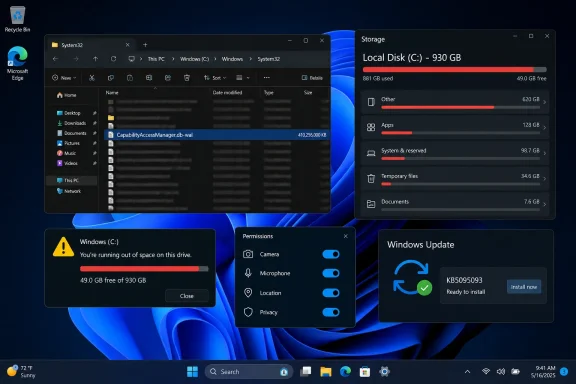The width and height of the screenshot is (576, 384).
Task: Click the taskbar Search box
Action: click(249, 372)
